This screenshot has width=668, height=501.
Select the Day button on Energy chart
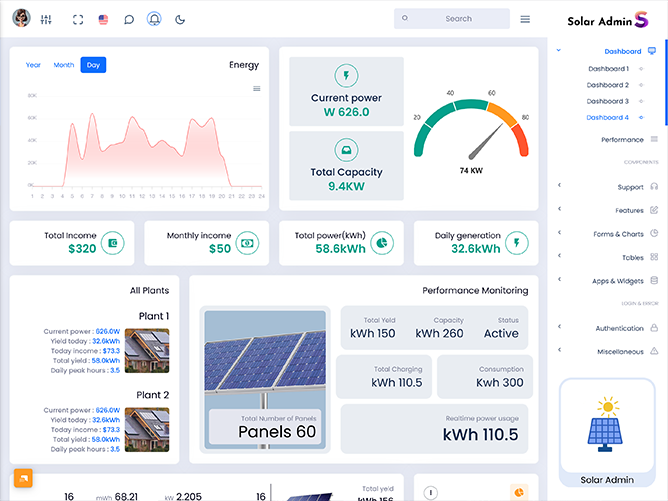coord(93,65)
